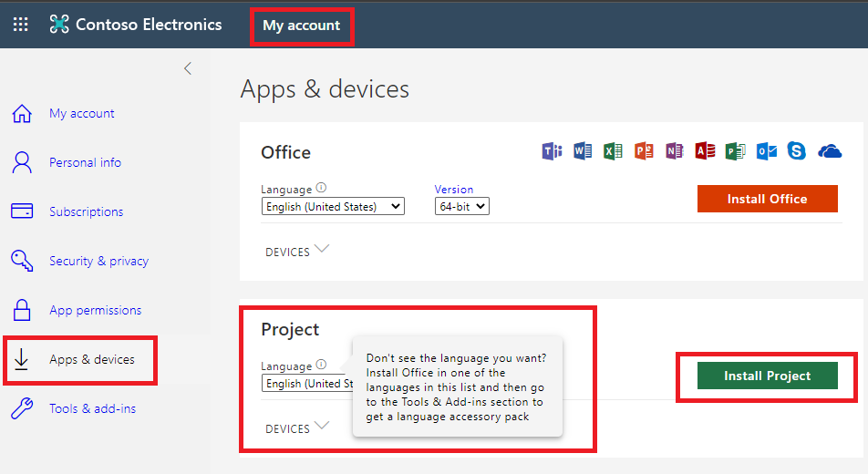
Task: Click the Skype icon in Office row
Action: point(797,151)
